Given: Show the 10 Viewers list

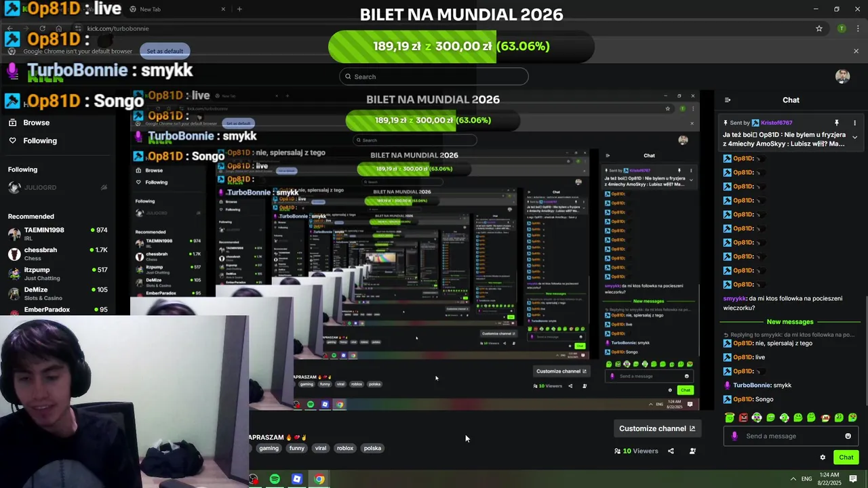Looking at the screenshot, I should (636, 451).
